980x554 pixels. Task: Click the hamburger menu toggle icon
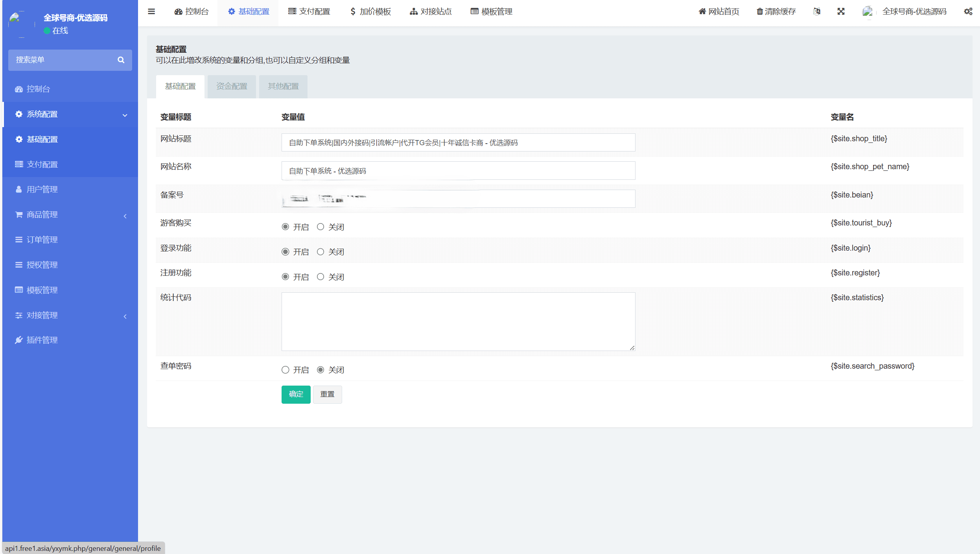[x=151, y=11]
